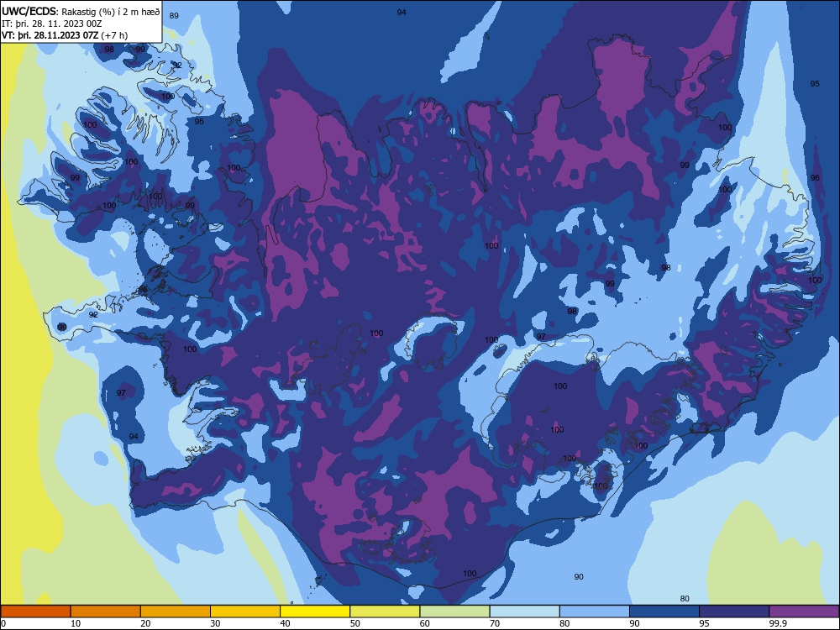The width and height of the screenshot is (840, 630).
Task: Choose the 30–40 legend color segment
Action: 245,612
